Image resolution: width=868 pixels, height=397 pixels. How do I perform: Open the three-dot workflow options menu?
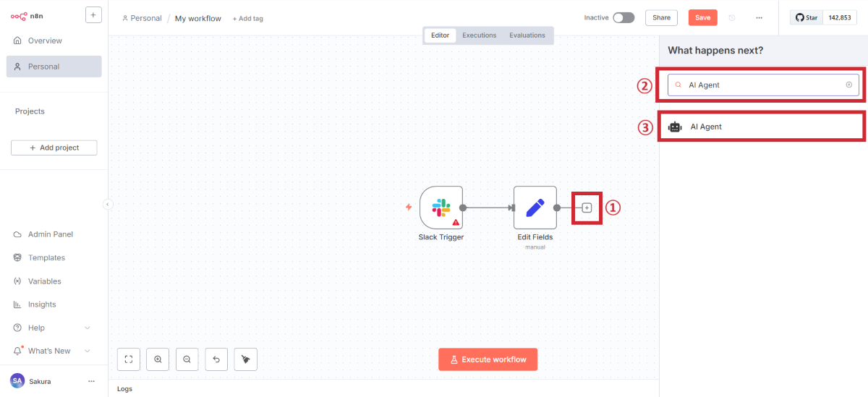759,18
